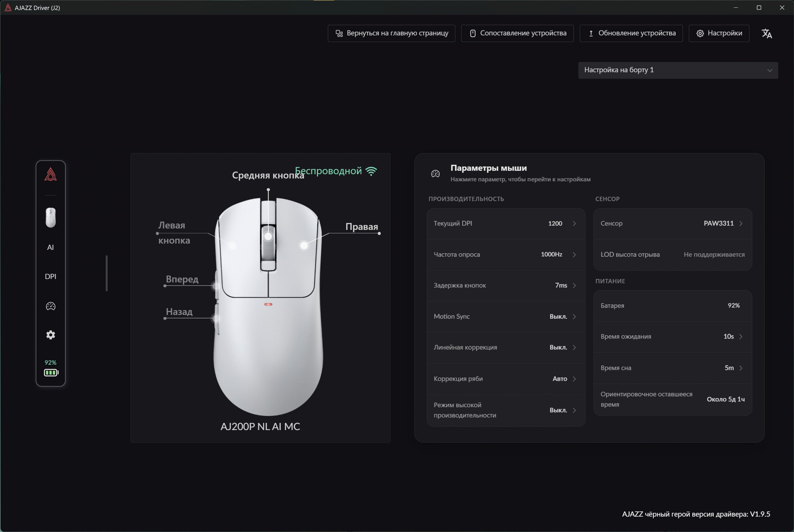794x532 pixels.
Task: Open Частота опроса setting row
Action: point(506,255)
